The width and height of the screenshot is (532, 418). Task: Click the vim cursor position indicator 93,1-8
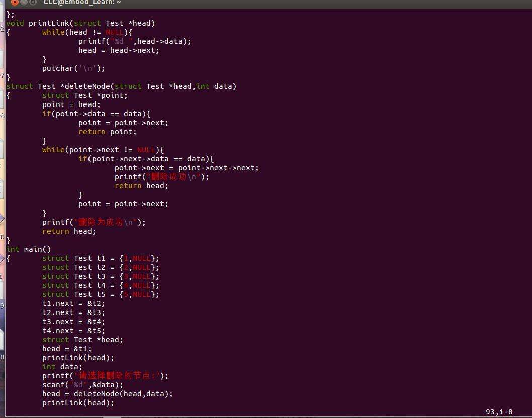click(499, 412)
